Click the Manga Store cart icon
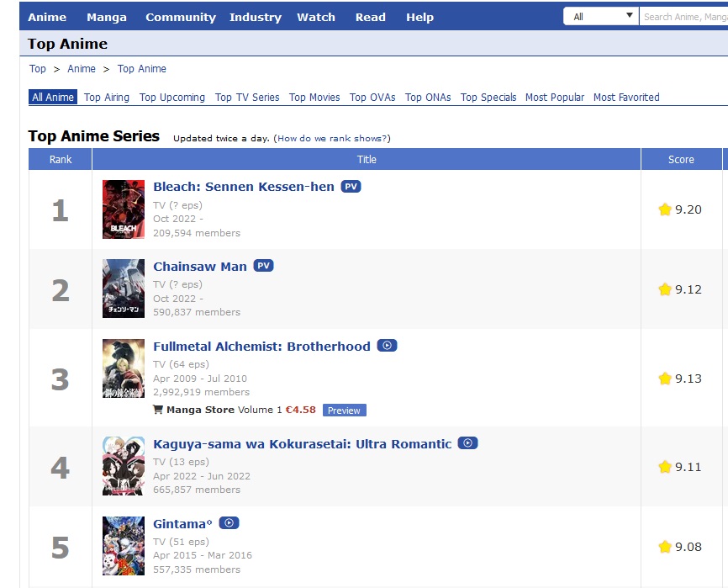Screen dimensions: 728x588 coord(158,410)
